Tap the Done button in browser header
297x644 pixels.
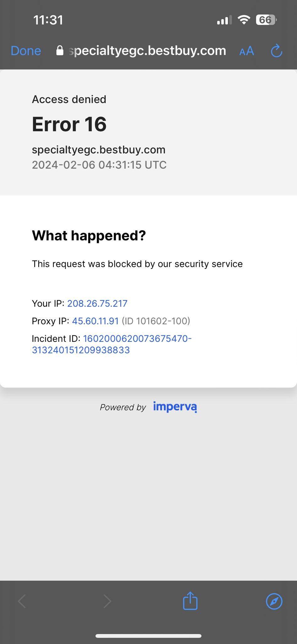tap(26, 51)
